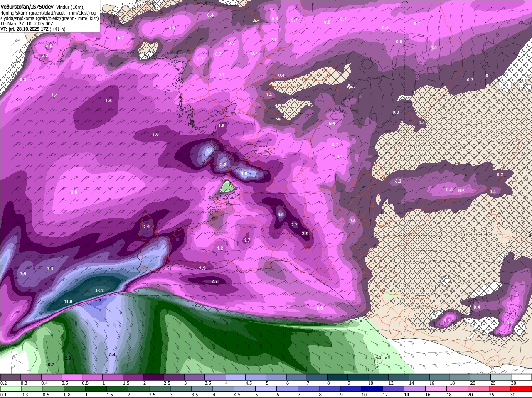
Task: Click the '0.2' label in upper legend row
Action: click(x=3, y=383)
